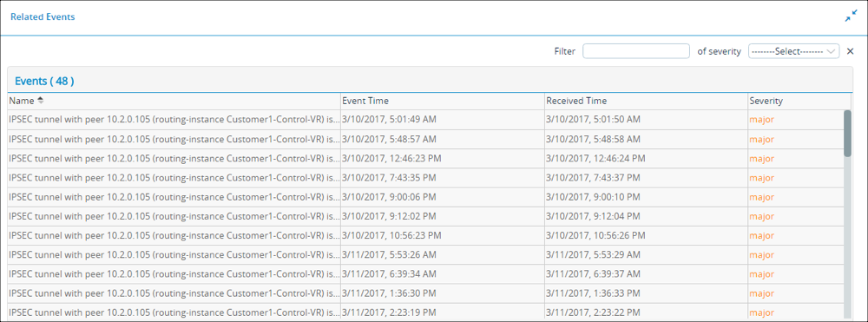Image resolution: width=868 pixels, height=322 pixels.
Task: Select event time 3/10/2017, 7:43:35 PM
Action: 389,178
